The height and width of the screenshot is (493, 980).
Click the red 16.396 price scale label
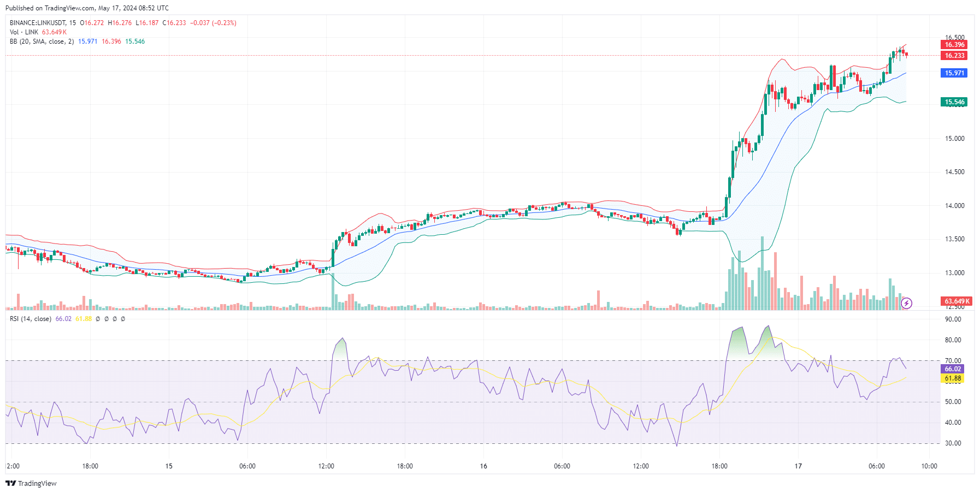(954, 45)
